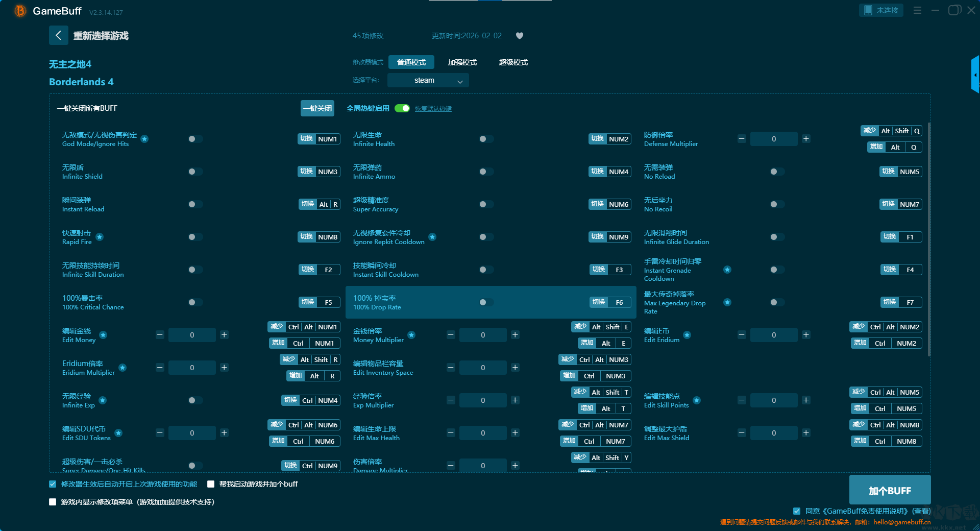Decrease Edit Inventory Space with minus
Screen dimensions: 980x531
451,368
